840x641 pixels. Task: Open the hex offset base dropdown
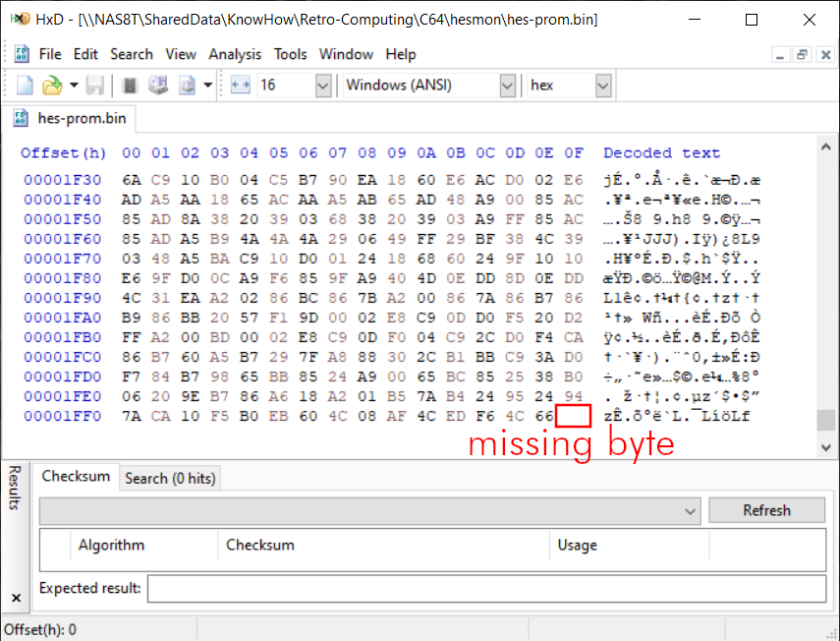[x=603, y=86]
